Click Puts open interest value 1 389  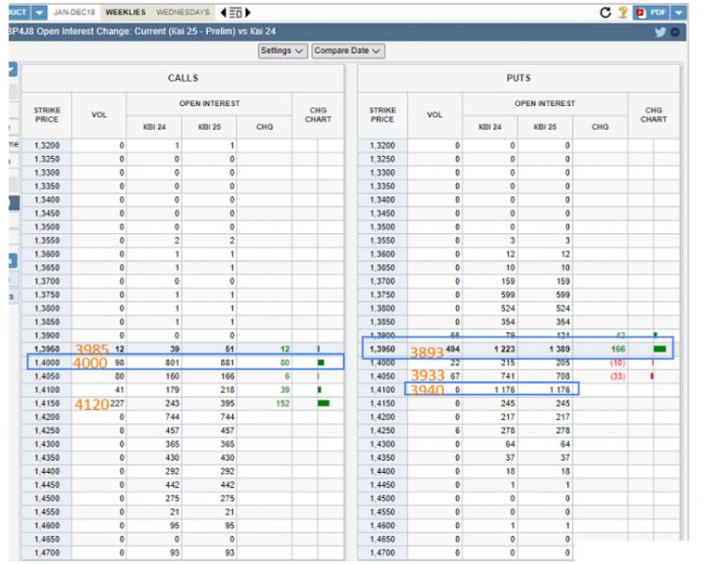pyautogui.click(x=560, y=350)
